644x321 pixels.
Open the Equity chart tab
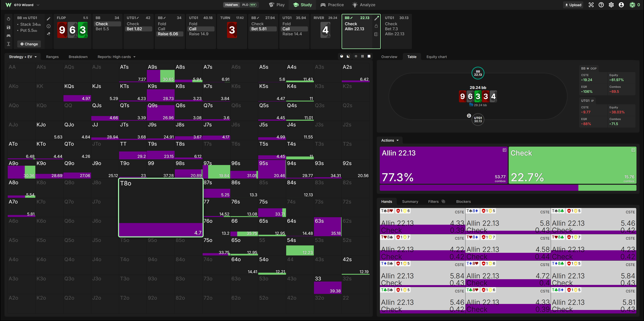point(437,57)
